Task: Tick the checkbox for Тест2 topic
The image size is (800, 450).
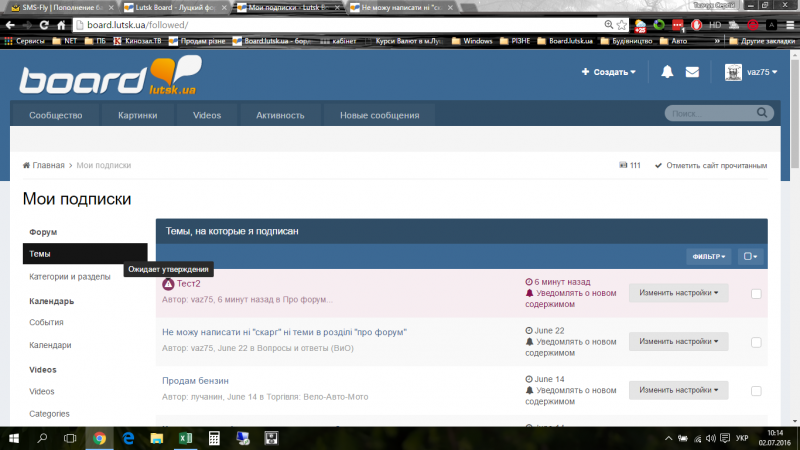Action: pos(756,293)
